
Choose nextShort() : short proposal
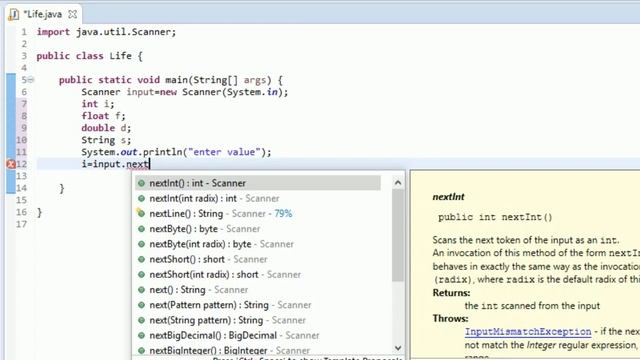(258, 259)
